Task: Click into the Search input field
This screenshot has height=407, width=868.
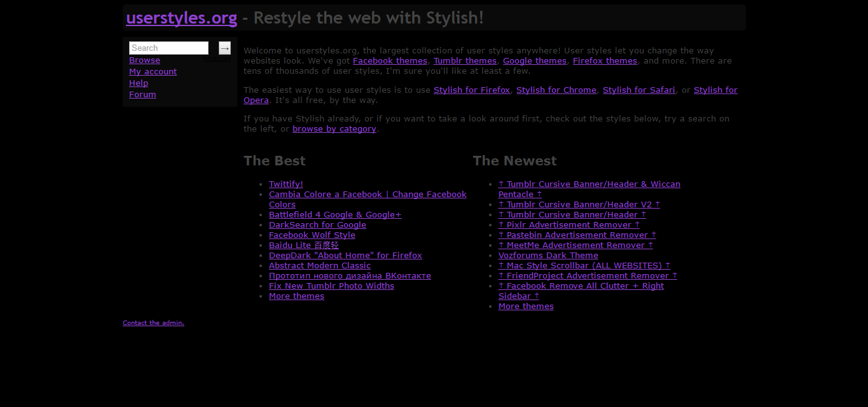Action: click(169, 48)
